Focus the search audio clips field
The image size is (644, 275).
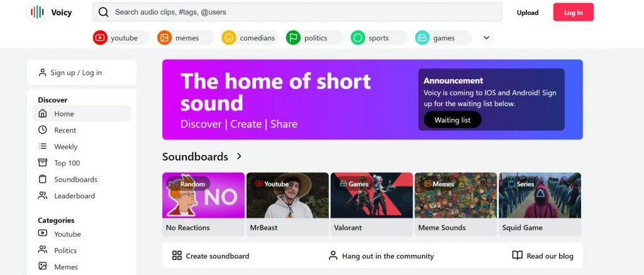coord(297,13)
